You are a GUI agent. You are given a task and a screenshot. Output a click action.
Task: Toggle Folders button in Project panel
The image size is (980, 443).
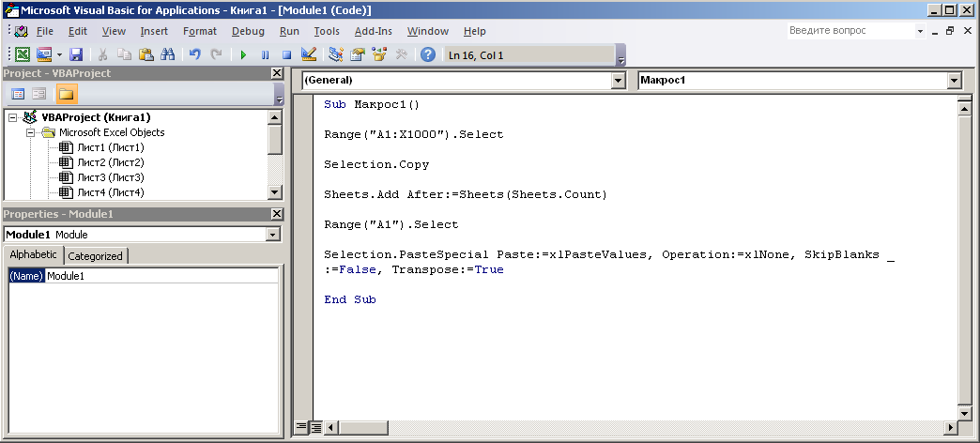tap(67, 94)
